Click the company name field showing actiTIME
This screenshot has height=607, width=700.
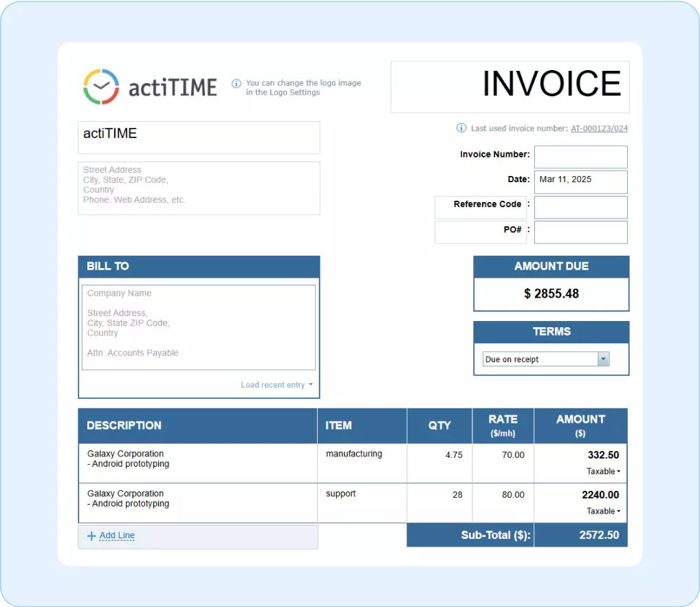(x=199, y=137)
